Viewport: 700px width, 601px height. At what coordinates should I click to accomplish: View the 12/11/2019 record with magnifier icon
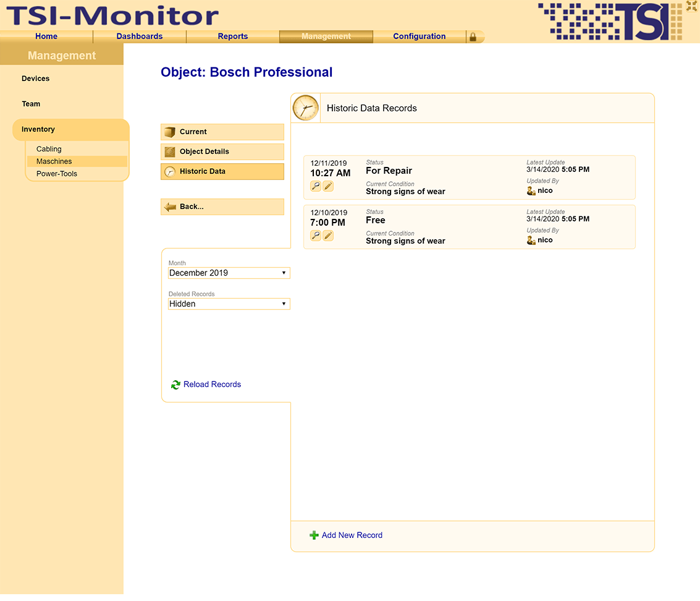pyautogui.click(x=316, y=186)
